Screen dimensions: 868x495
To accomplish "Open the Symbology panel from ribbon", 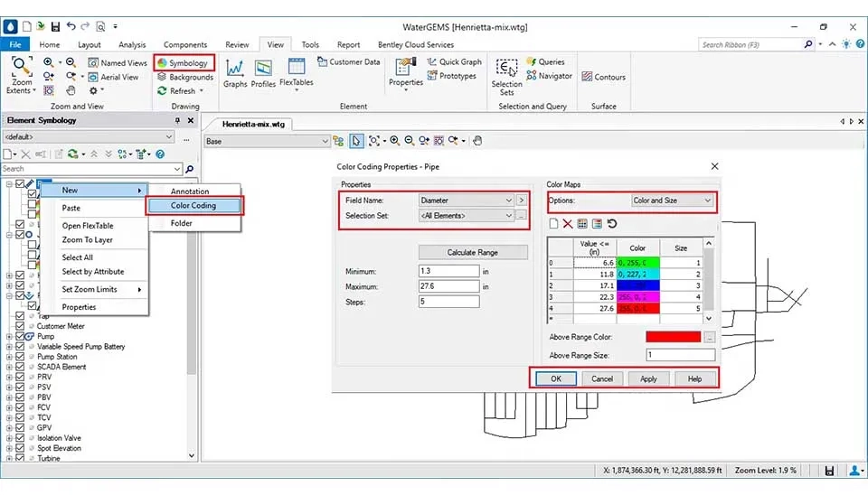I will [x=183, y=63].
